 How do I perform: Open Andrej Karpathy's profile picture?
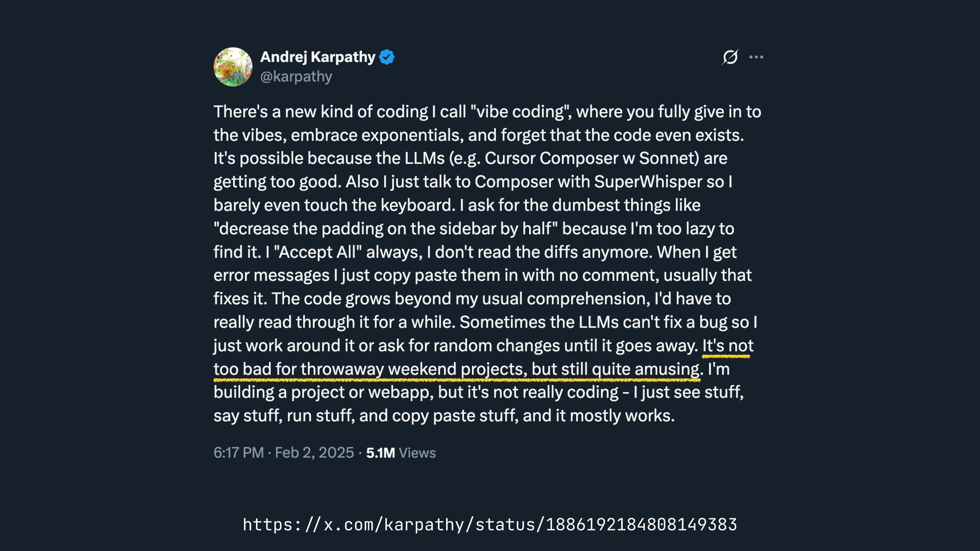[233, 67]
